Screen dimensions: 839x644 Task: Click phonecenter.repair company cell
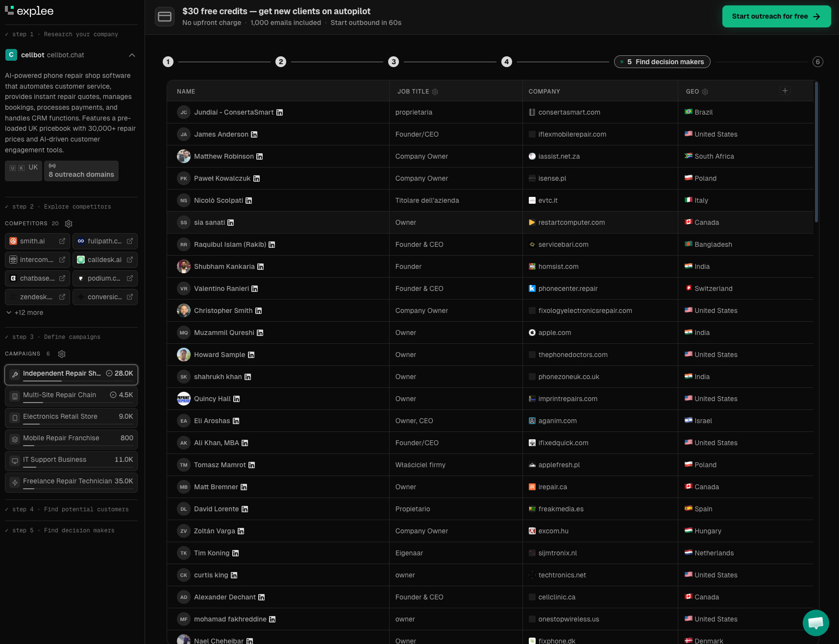coord(600,288)
